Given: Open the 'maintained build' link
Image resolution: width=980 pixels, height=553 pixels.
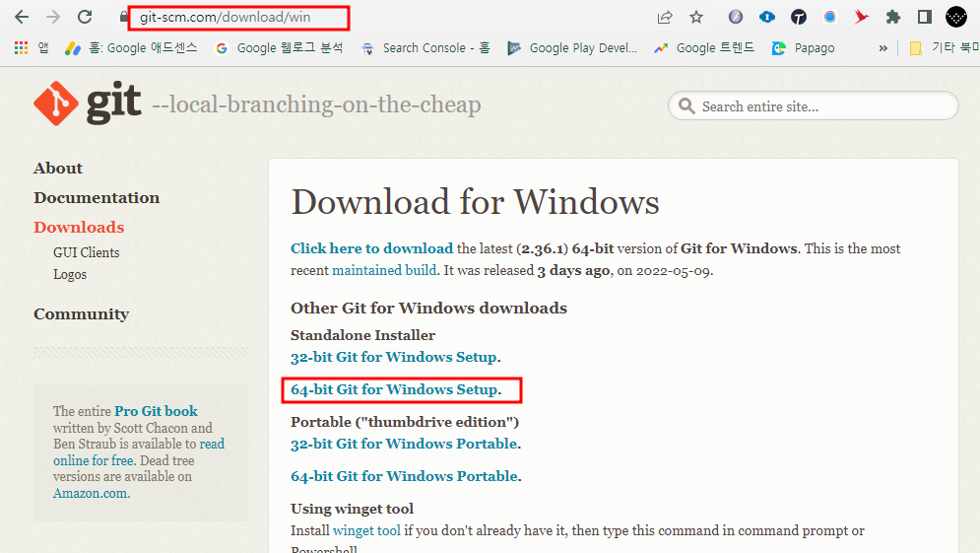Looking at the screenshot, I should click(384, 270).
